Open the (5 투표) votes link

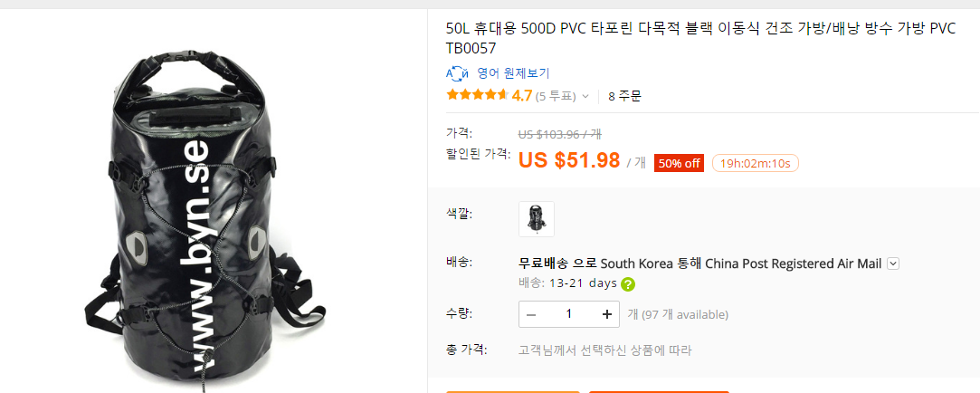(x=556, y=96)
